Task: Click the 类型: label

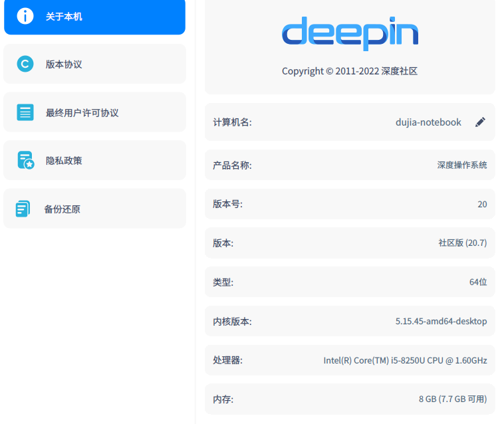Action: (223, 282)
